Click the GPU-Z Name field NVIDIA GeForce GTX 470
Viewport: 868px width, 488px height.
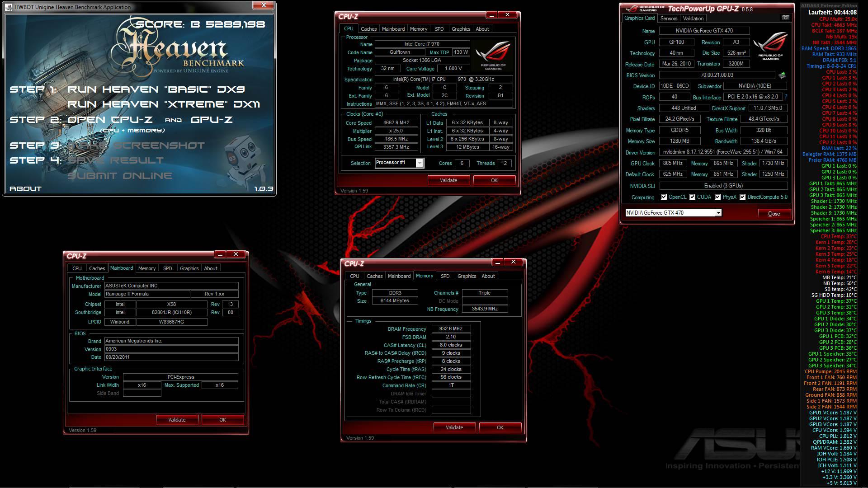tap(704, 31)
